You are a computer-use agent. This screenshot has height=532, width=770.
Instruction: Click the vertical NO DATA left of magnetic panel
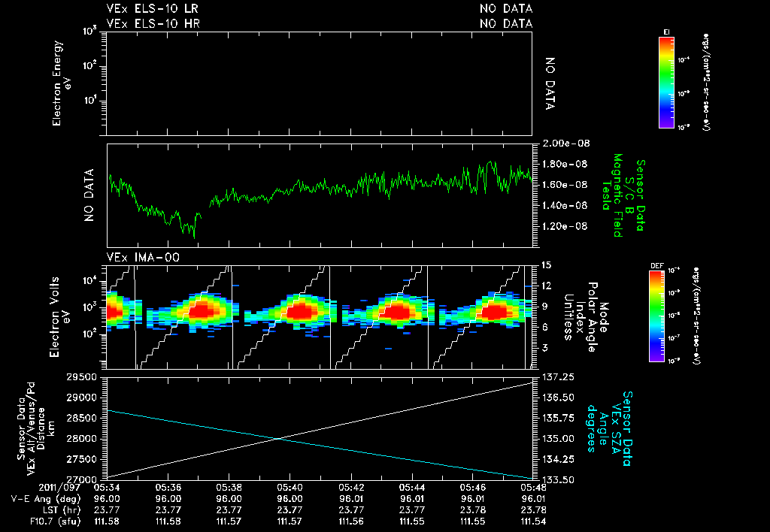[89, 195]
